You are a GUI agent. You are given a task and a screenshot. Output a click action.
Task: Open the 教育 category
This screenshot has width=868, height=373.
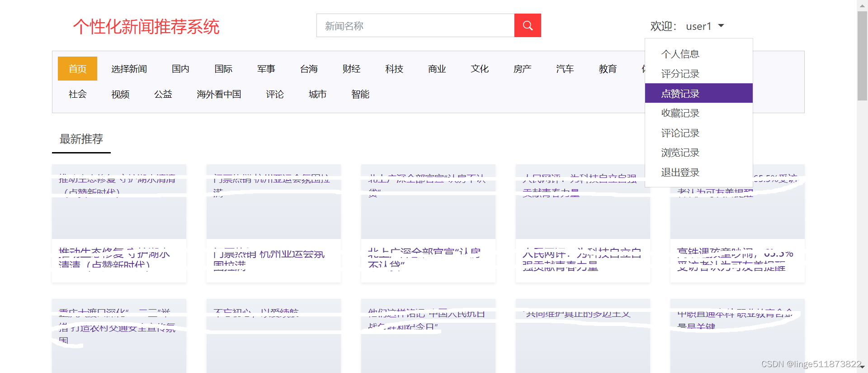(x=608, y=69)
